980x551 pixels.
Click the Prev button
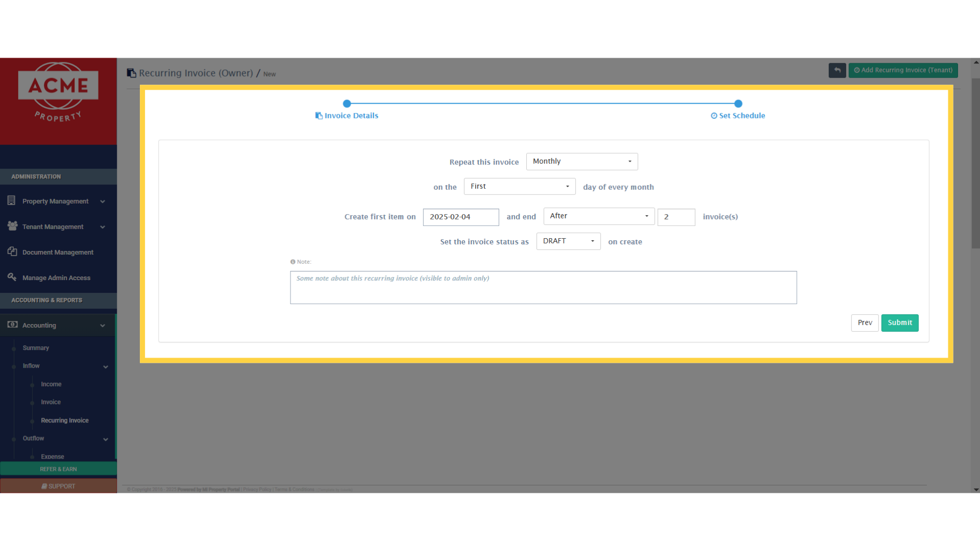pos(865,323)
